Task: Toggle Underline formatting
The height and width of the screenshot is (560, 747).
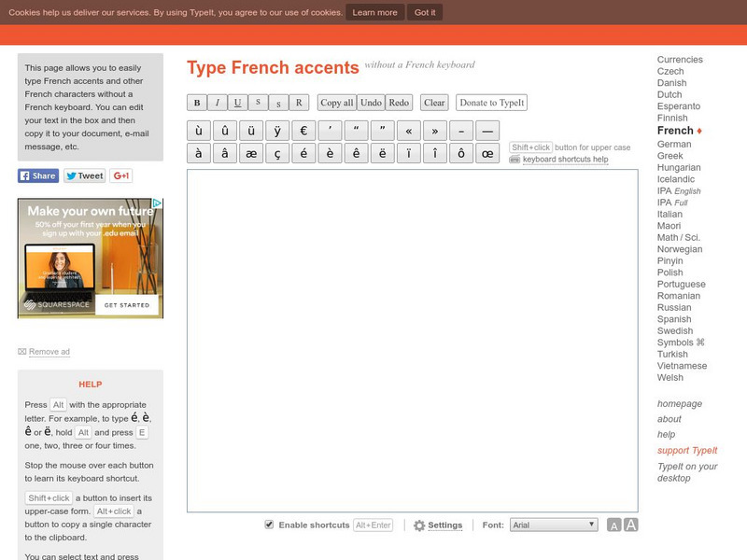Action: [x=237, y=103]
